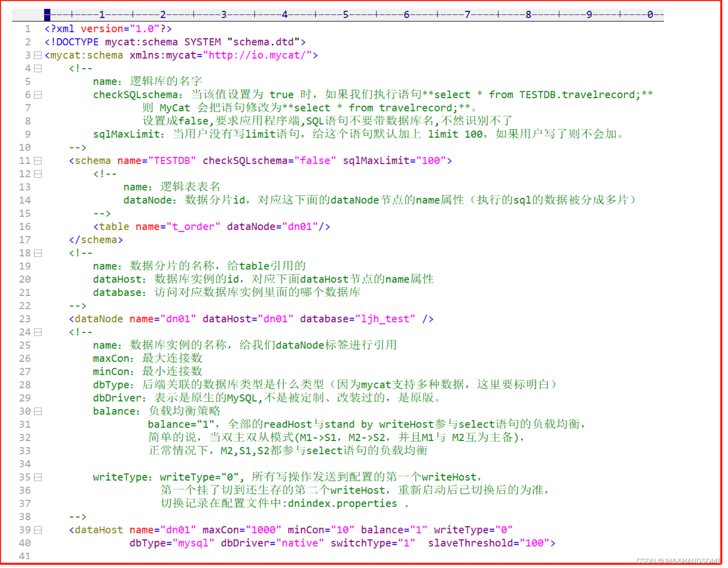Click the </schema> closing tag

coord(96,240)
